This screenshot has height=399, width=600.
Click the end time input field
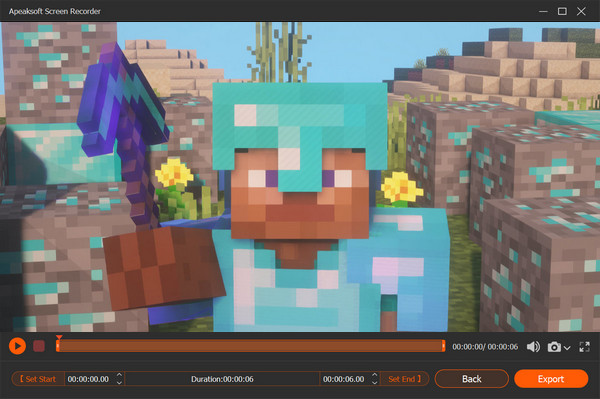345,379
